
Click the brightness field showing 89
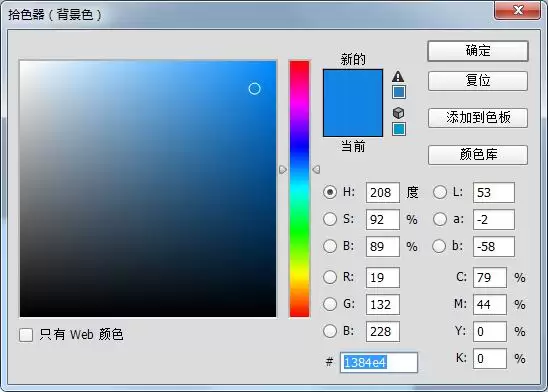click(x=383, y=246)
